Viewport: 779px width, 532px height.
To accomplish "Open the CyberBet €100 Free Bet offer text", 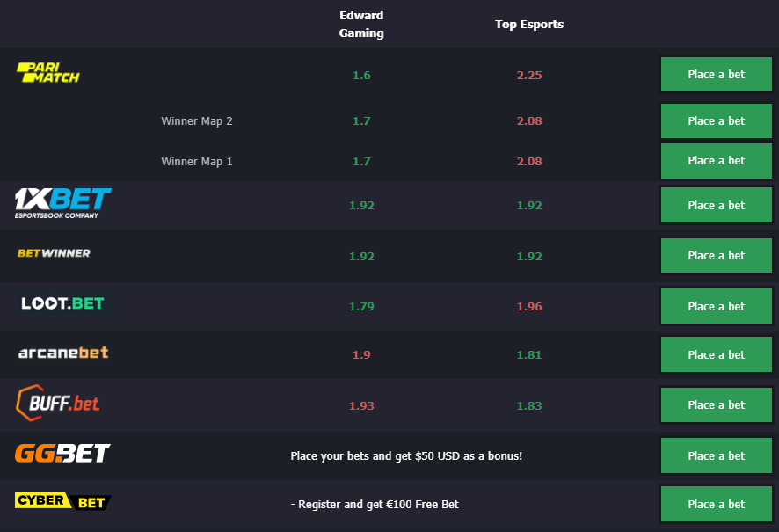I will pos(375,504).
